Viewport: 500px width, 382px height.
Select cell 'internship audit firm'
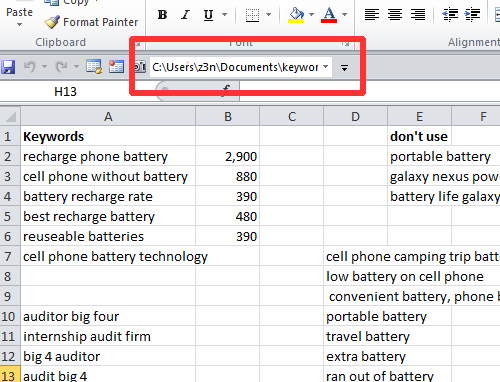click(108, 337)
